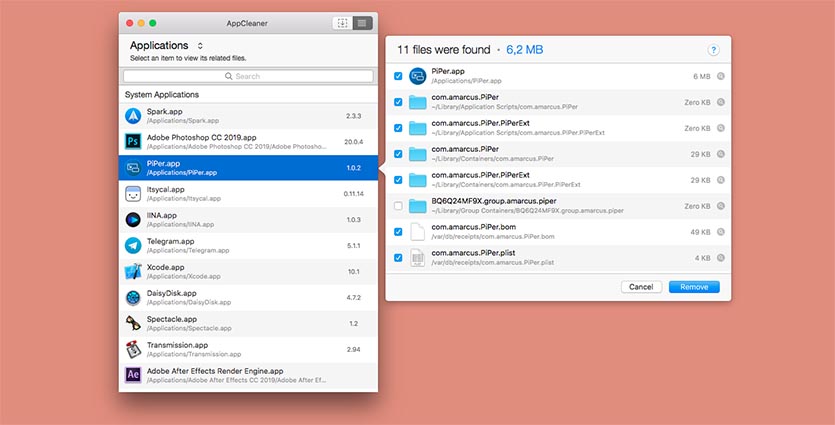Zoom the AppCleaner window
The width and height of the screenshot is (835, 425).
153,23
